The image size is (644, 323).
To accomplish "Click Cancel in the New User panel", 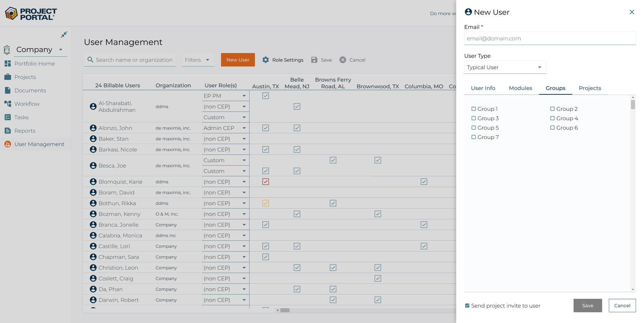I will [x=622, y=306].
